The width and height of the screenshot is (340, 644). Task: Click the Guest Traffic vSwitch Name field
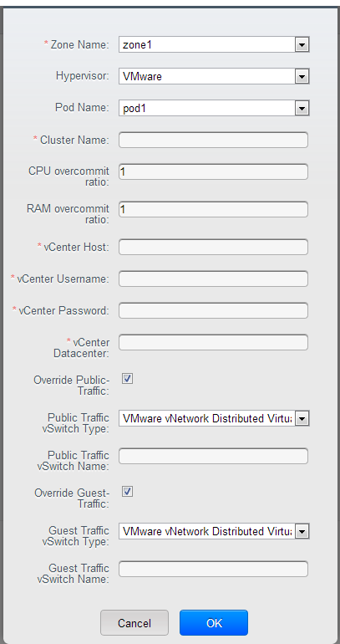pyautogui.click(x=213, y=570)
